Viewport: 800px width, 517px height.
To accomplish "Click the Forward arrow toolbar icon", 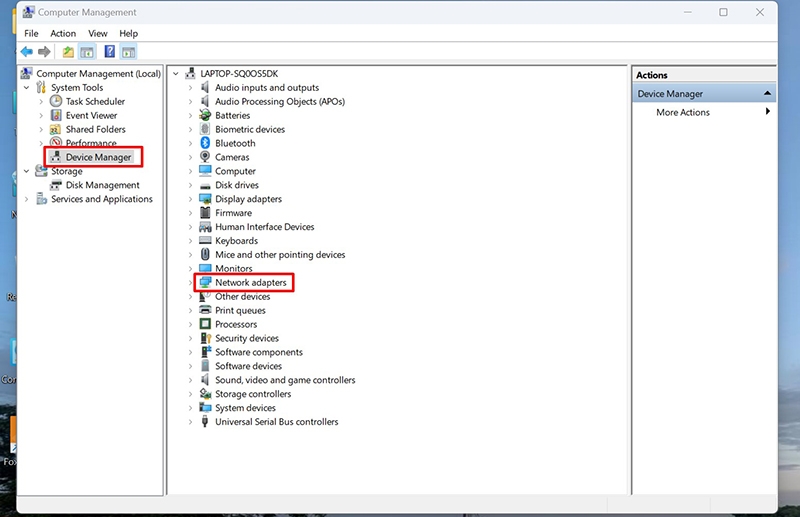I will [44, 52].
